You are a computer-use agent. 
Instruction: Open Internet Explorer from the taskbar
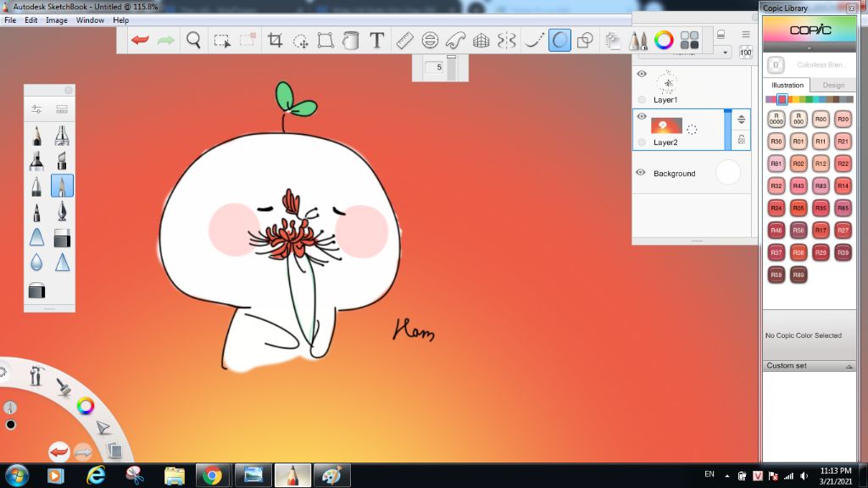pyautogui.click(x=96, y=475)
